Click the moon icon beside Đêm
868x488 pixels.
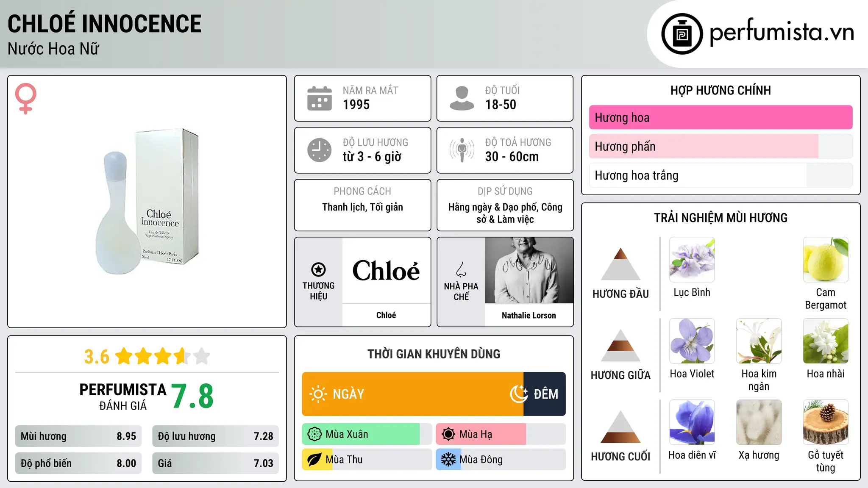pos(519,394)
